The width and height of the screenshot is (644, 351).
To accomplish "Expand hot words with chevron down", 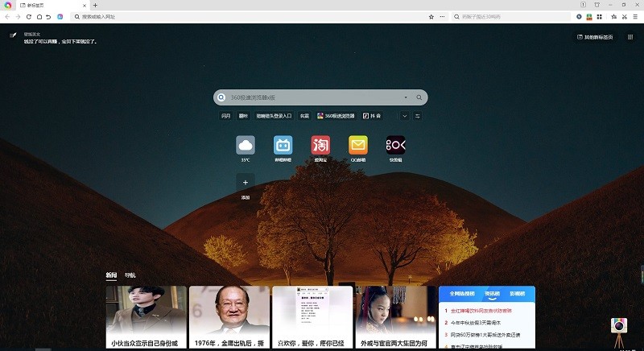I will [405, 116].
